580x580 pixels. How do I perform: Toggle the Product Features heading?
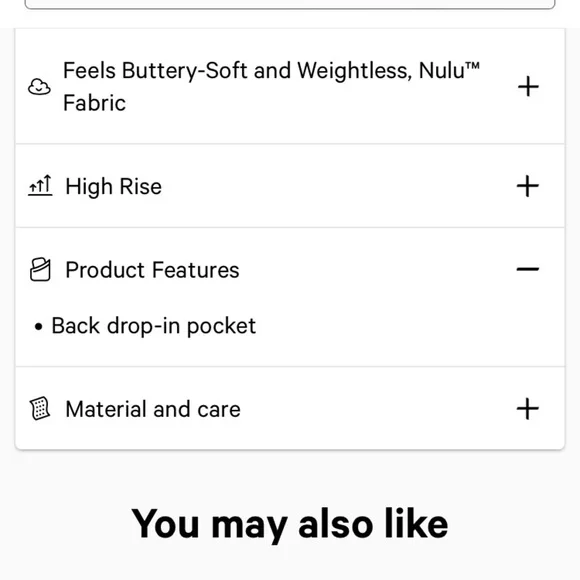152,270
